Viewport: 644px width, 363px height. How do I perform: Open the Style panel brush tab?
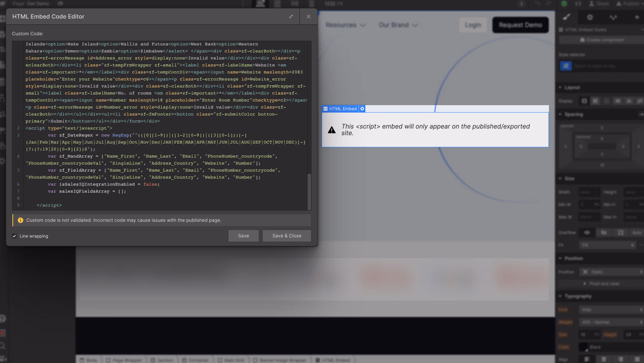point(567,17)
